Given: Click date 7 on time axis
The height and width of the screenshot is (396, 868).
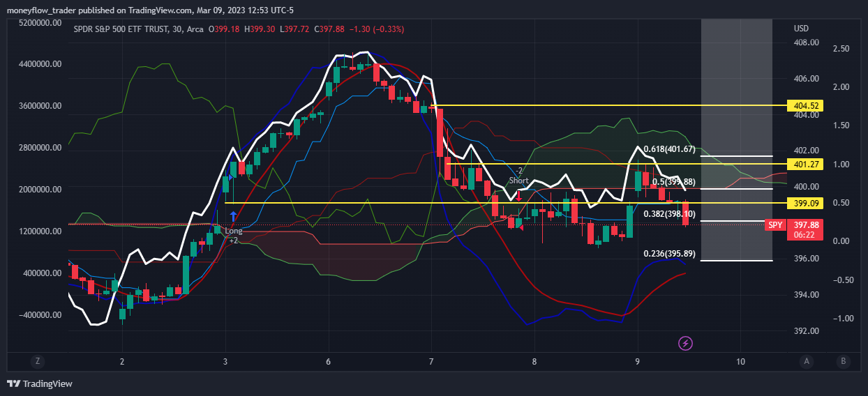Looking at the screenshot, I should pyautogui.click(x=431, y=361).
